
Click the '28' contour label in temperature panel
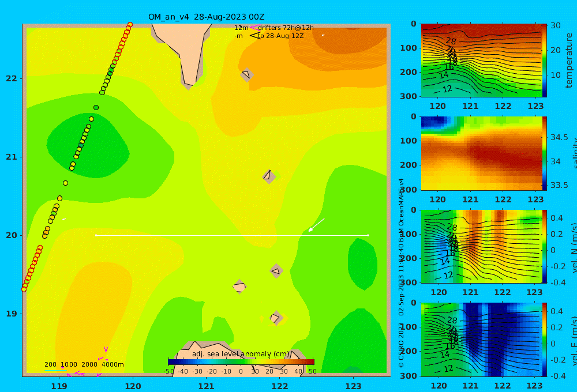click(x=451, y=41)
